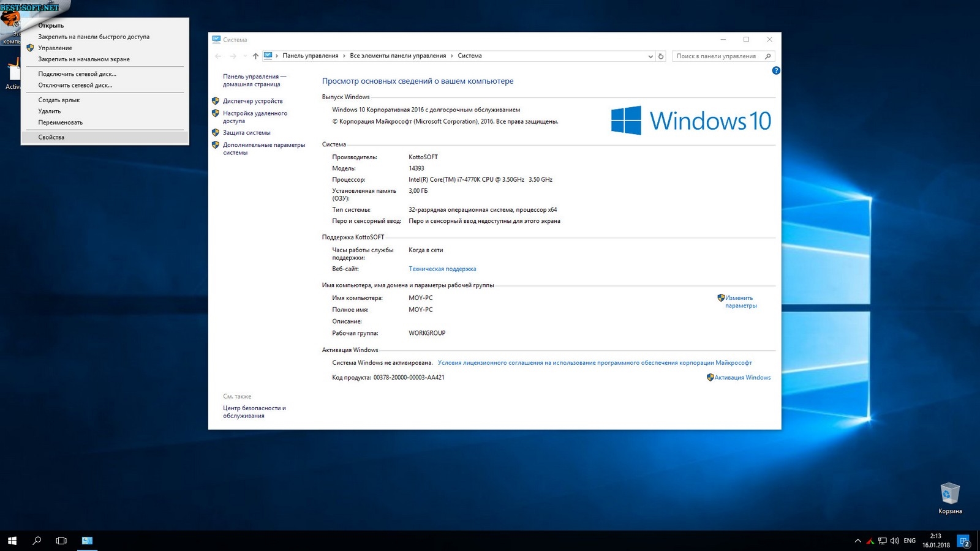This screenshot has width=980, height=551.
Task: Click the colored tray icon beside network
Action: point(870,541)
